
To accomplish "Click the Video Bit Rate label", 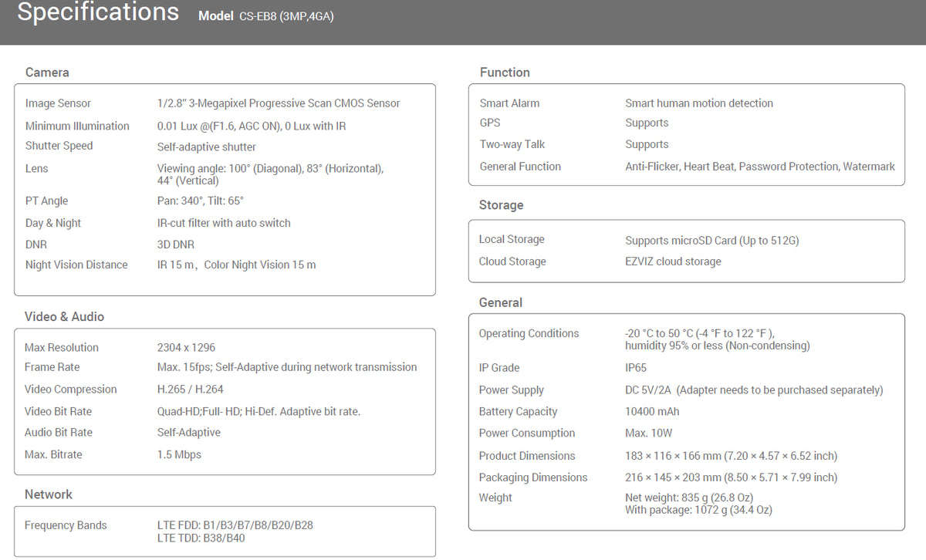I will pos(58,412).
